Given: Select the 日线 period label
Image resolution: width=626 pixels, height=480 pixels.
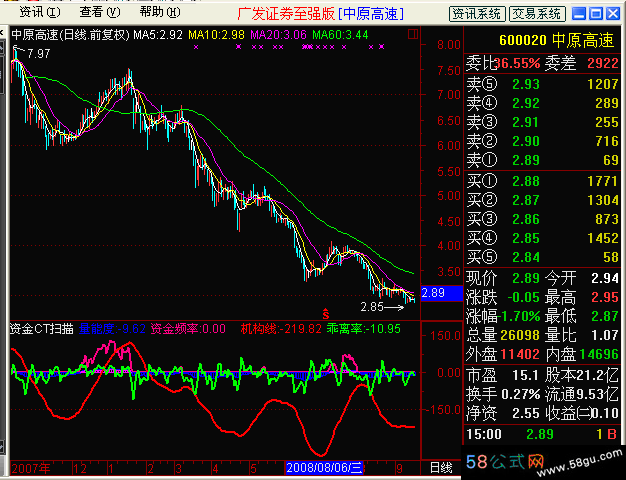Looking at the screenshot, I should pos(441,468).
